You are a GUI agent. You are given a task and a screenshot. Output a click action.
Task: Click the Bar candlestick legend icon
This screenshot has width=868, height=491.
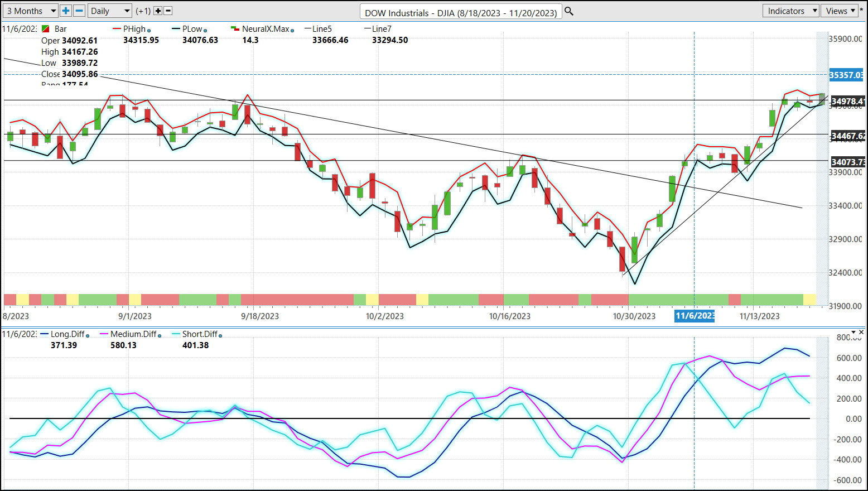pyautogui.click(x=46, y=29)
